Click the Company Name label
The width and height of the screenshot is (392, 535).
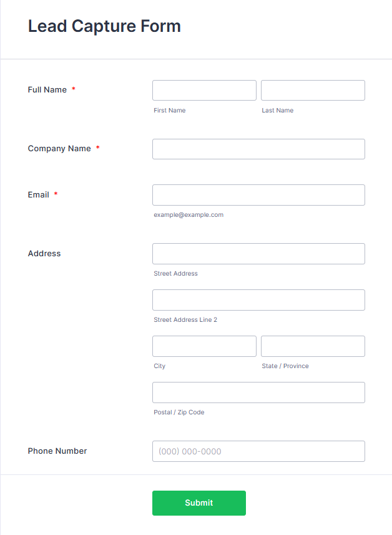click(59, 148)
